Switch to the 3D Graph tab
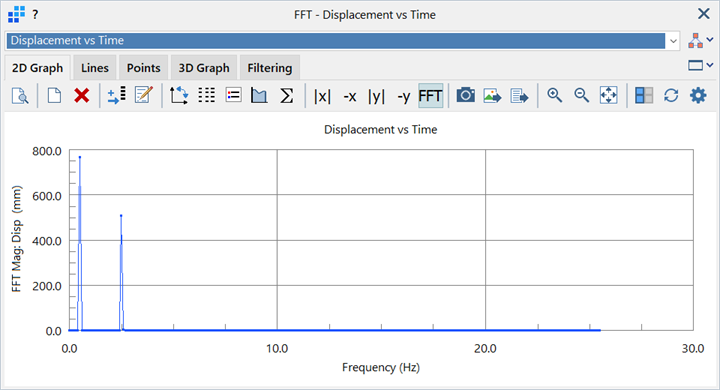This screenshot has height=390, width=720. coord(204,68)
